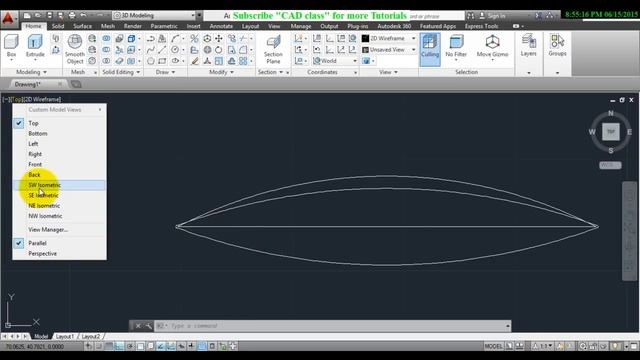This screenshot has height=360, width=640.
Task: Choose SE Isometric view
Action: [x=59, y=195]
